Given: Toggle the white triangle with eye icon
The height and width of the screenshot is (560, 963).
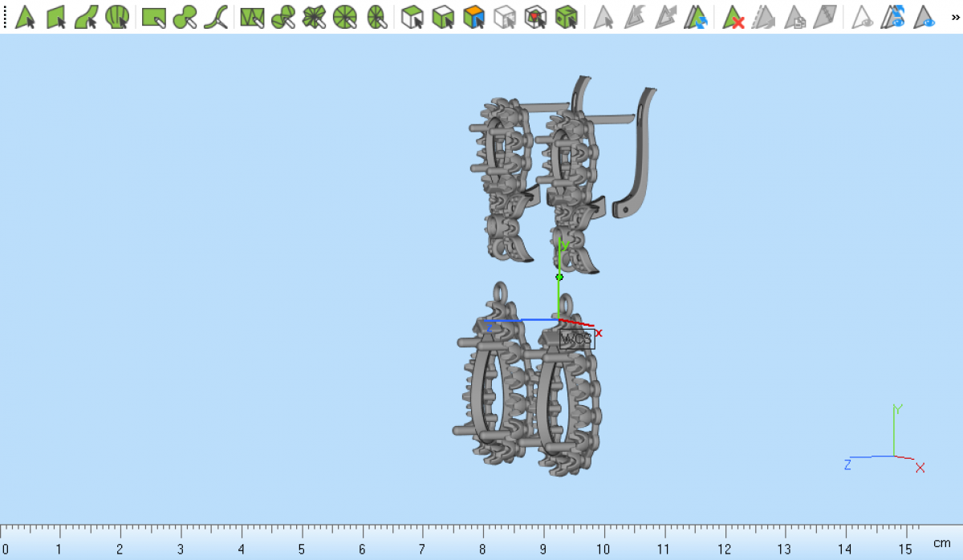Looking at the screenshot, I should pyautogui.click(x=863, y=17).
